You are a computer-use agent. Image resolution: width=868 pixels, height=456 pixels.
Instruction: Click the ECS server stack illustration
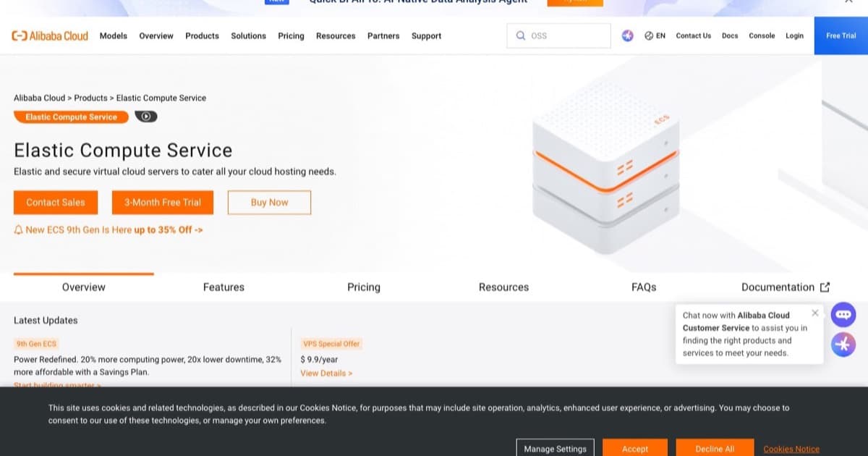coord(606,166)
